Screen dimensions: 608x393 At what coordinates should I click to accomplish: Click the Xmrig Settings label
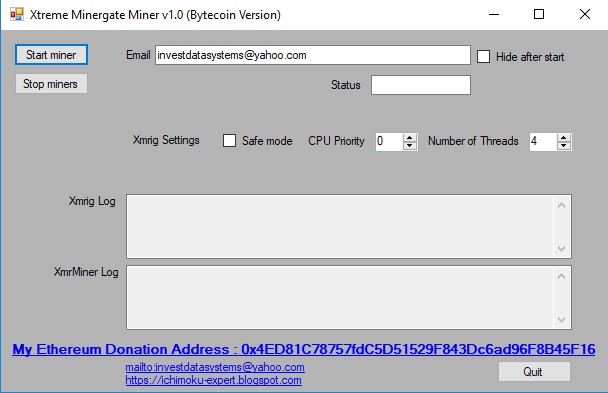pyautogui.click(x=166, y=140)
